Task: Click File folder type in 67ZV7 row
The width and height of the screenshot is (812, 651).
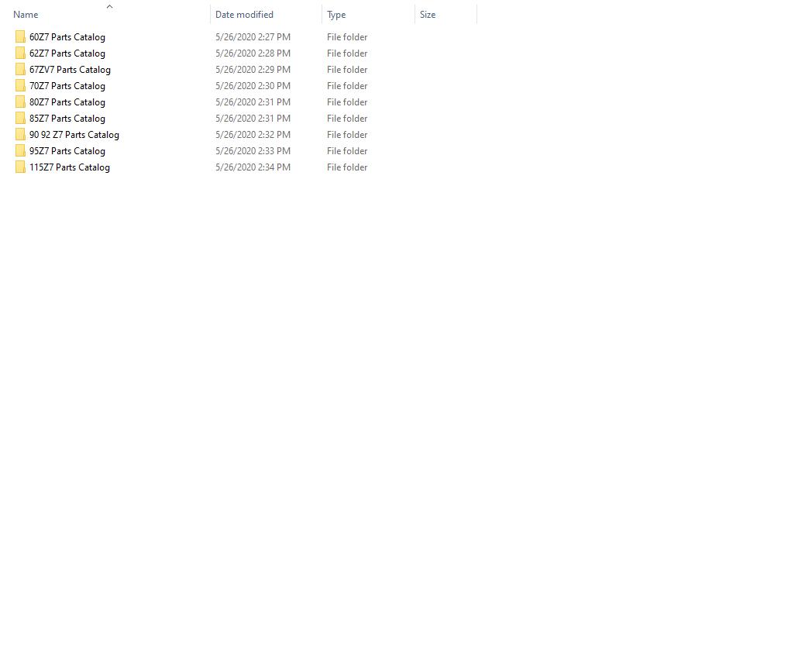Action: click(347, 70)
